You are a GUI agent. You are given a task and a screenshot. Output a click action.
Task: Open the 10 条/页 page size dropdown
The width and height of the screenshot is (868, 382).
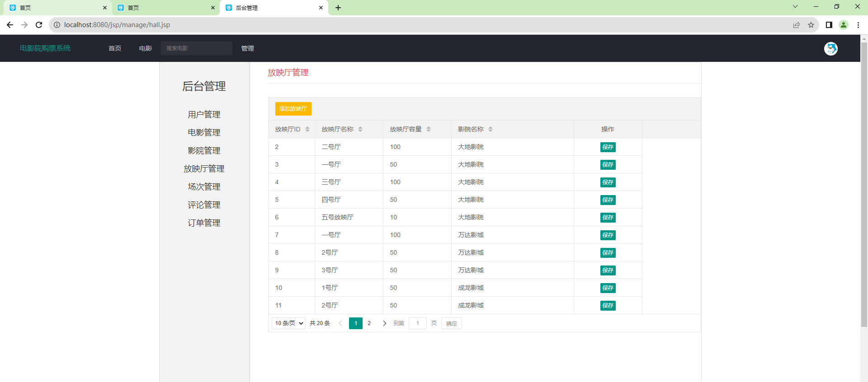pos(288,323)
